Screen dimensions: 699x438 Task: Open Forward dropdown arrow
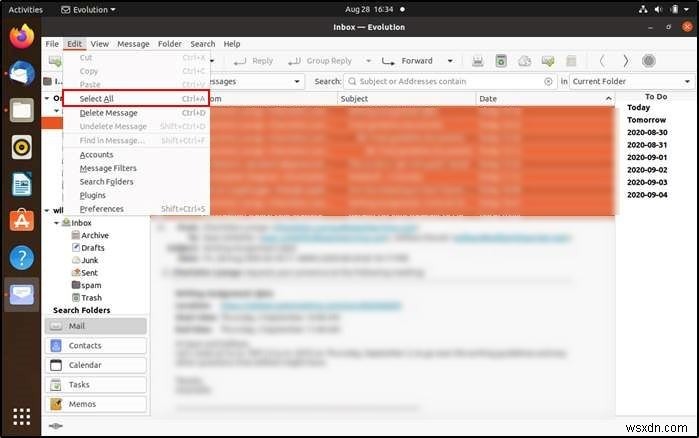coord(450,61)
